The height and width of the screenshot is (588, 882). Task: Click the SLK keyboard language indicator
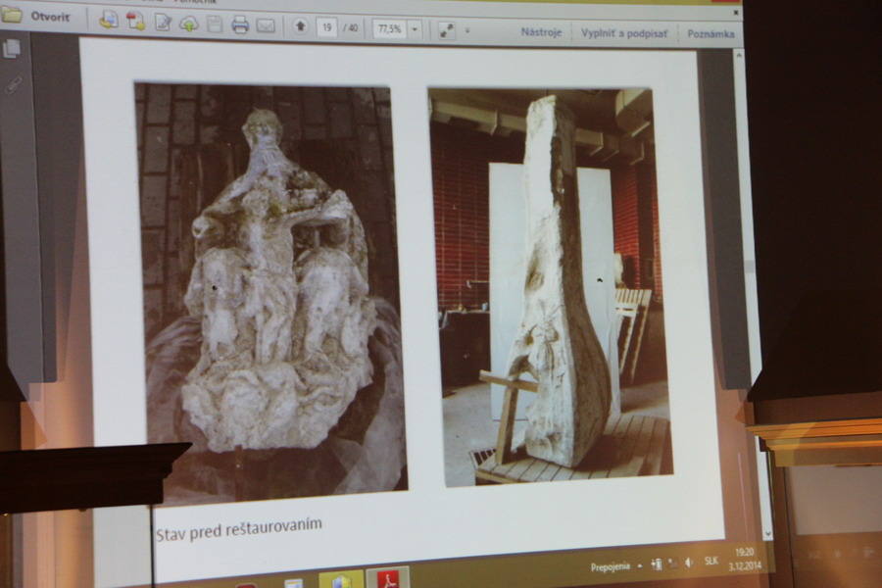click(711, 561)
